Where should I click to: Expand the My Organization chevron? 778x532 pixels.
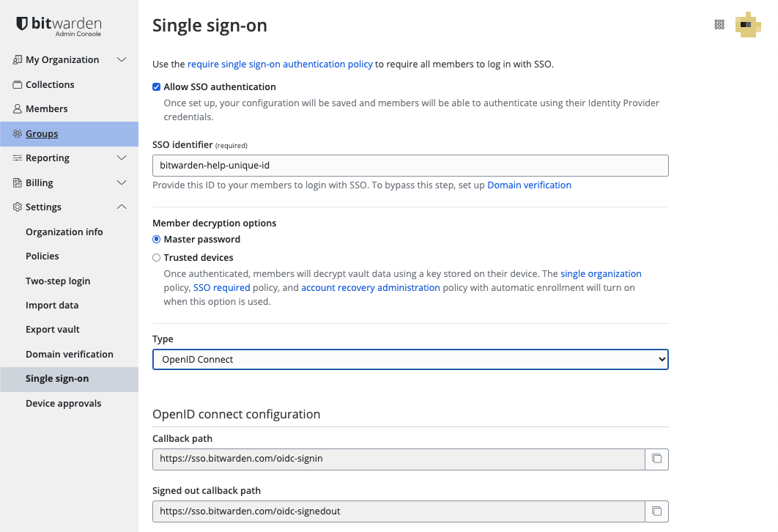coord(122,59)
